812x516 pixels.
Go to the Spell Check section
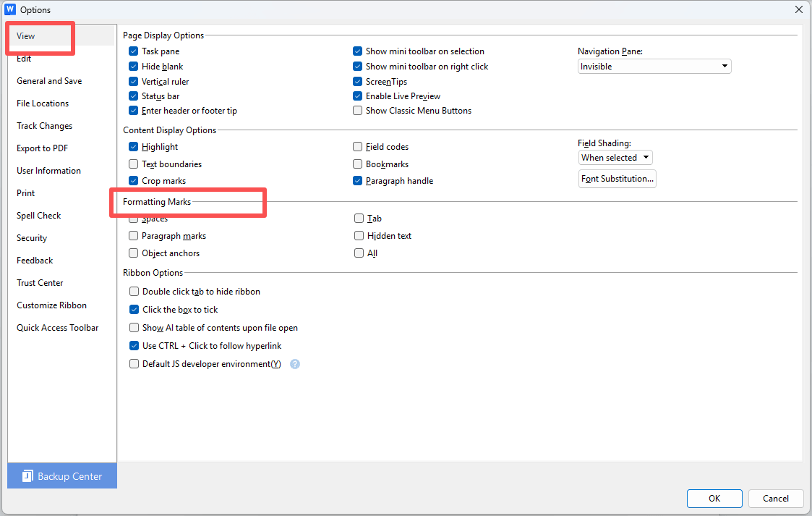point(39,216)
